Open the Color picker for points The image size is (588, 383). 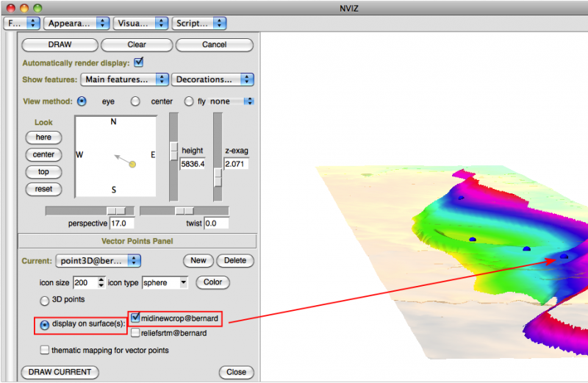tap(212, 282)
